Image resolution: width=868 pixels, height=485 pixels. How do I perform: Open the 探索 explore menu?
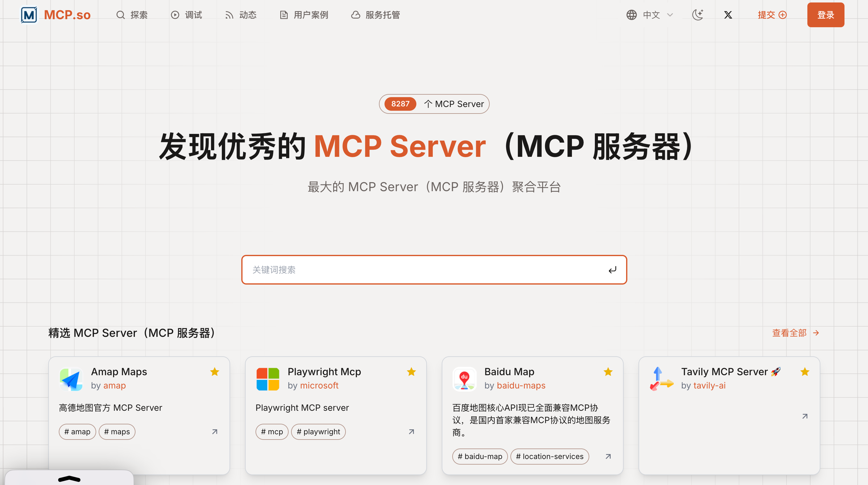coord(132,15)
